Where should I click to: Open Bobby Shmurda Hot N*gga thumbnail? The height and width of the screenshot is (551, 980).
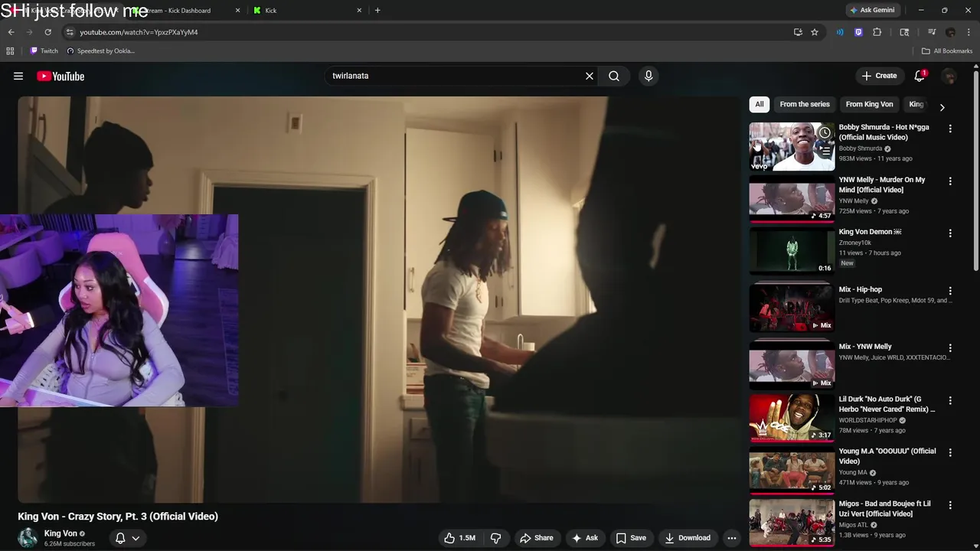[792, 146]
